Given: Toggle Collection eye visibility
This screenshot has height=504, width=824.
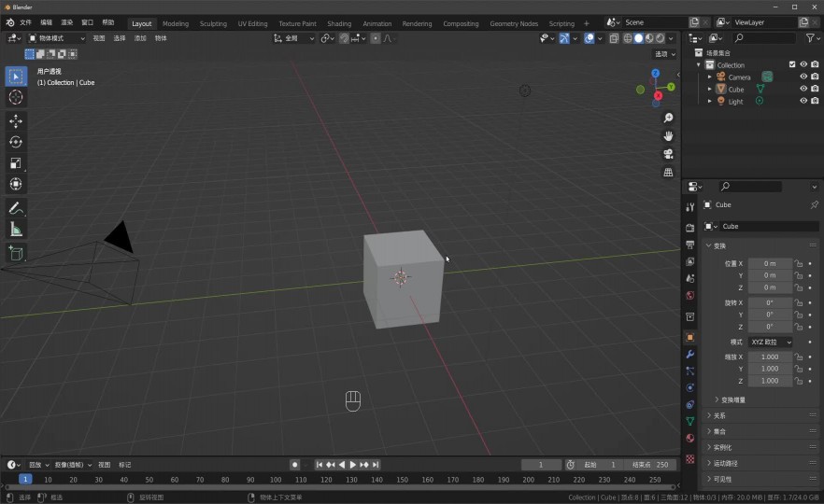Looking at the screenshot, I should click(x=803, y=64).
